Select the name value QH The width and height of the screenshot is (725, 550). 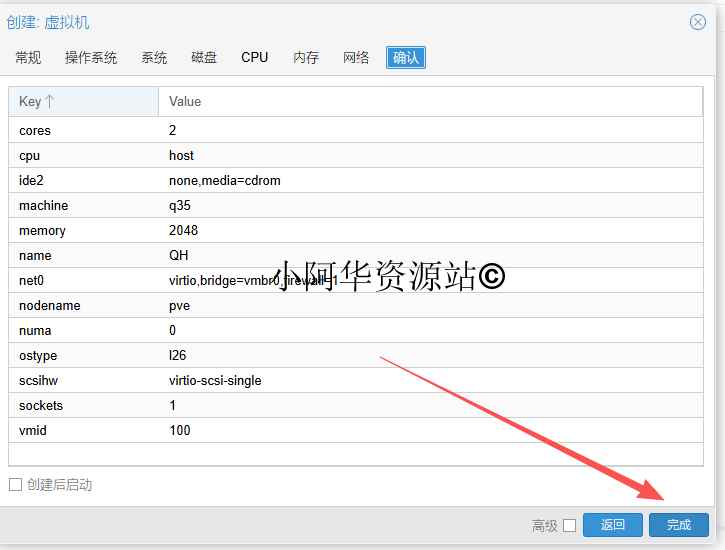[x=178, y=255]
